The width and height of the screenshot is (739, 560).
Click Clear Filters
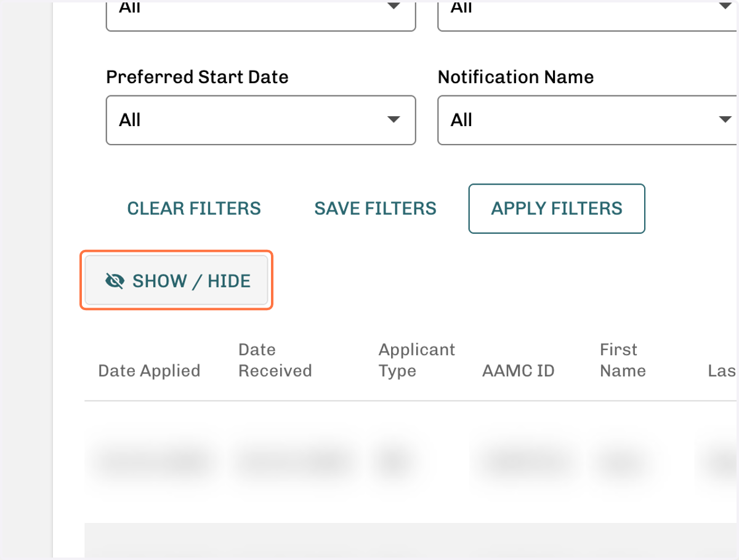[x=194, y=209]
